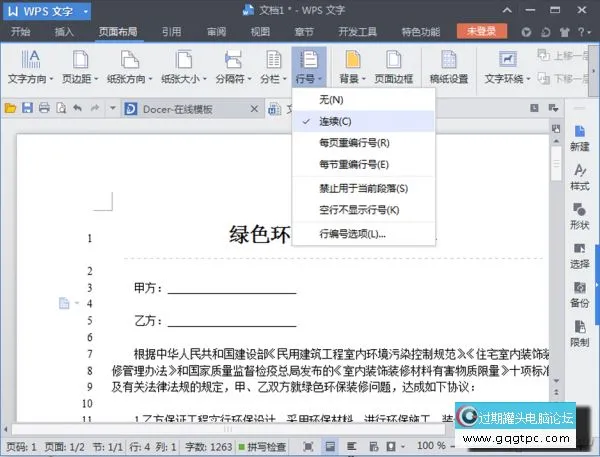Click the print icon in quick toolbar
The width and height of the screenshot is (600, 457).
point(44,108)
